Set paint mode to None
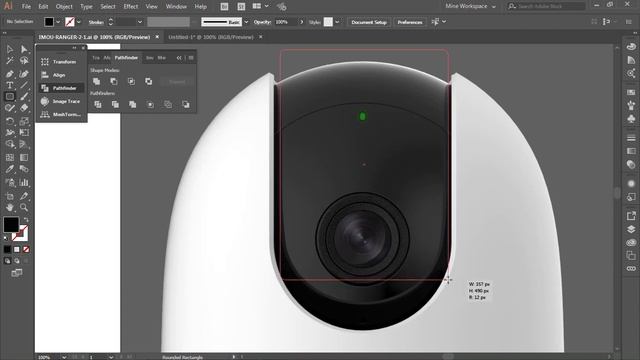Viewport: 640px width, 360px height. click(x=26, y=249)
